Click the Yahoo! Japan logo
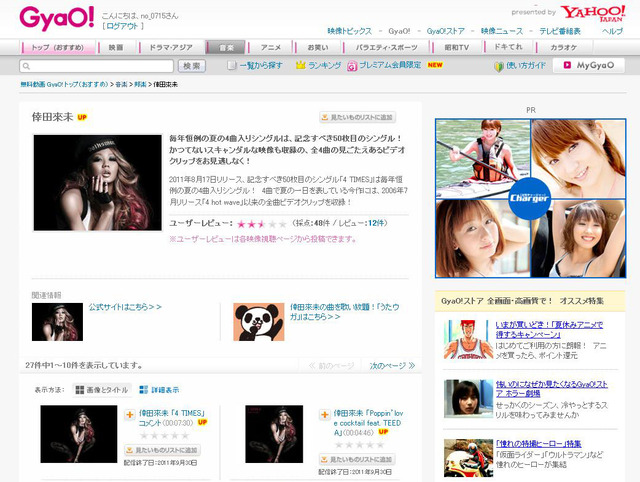This screenshot has width=640, height=482. click(x=593, y=13)
